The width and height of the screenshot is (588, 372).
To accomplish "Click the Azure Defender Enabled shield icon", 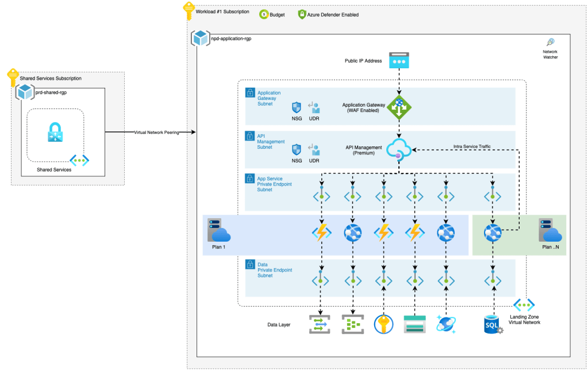I will pyautogui.click(x=302, y=14).
